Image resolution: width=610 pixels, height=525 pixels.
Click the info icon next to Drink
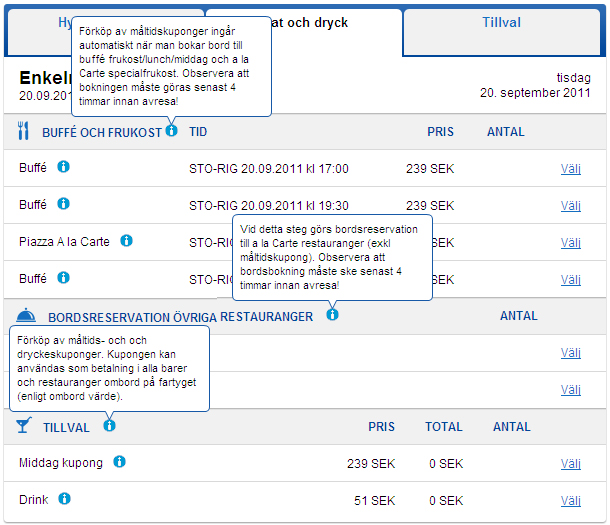click(x=64, y=498)
